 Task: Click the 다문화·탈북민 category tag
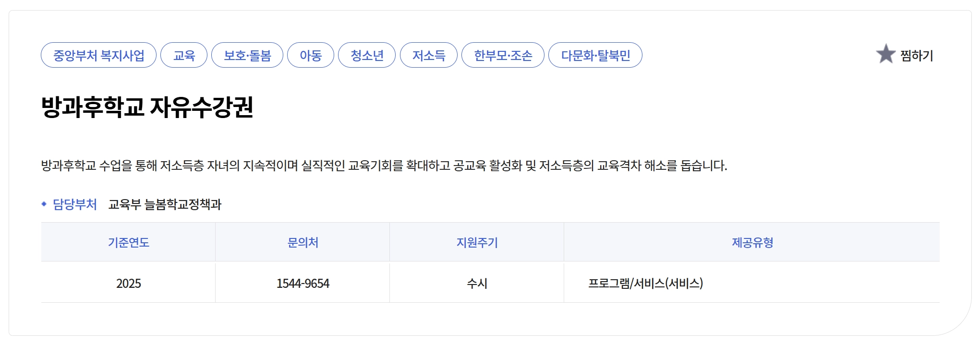point(595,55)
